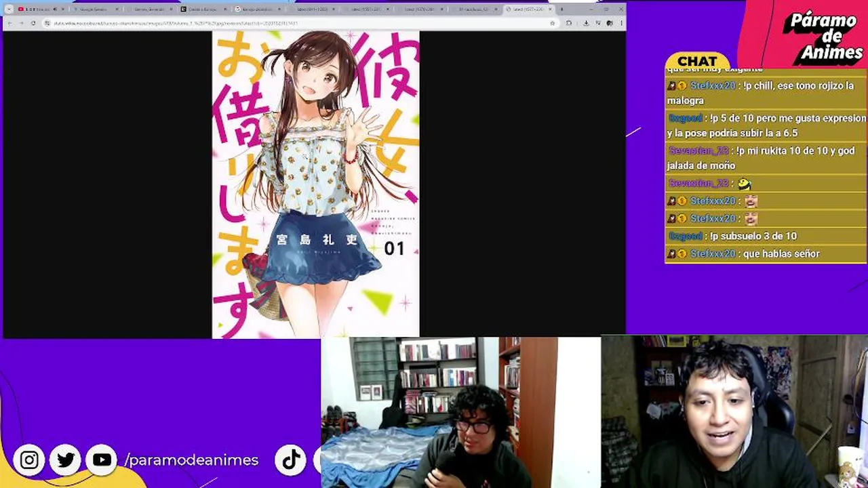Bookmark page with star icon

click(x=552, y=23)
